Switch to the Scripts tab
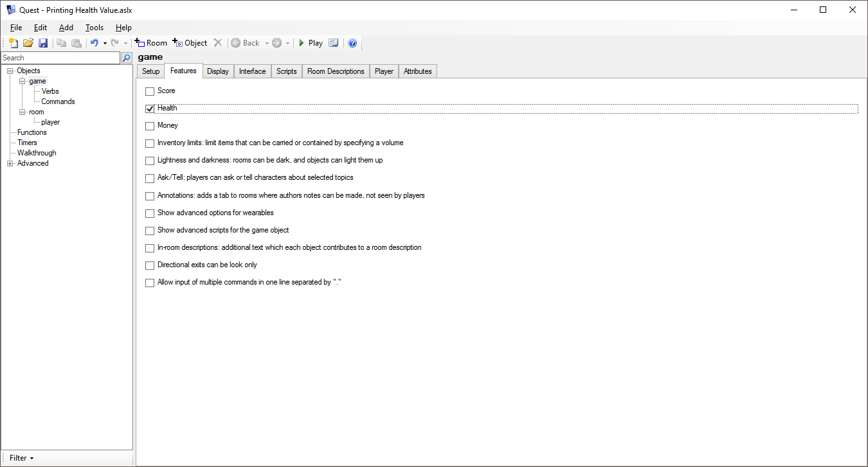This screenshot has width=868, height=467. click(x=286, y=71)
